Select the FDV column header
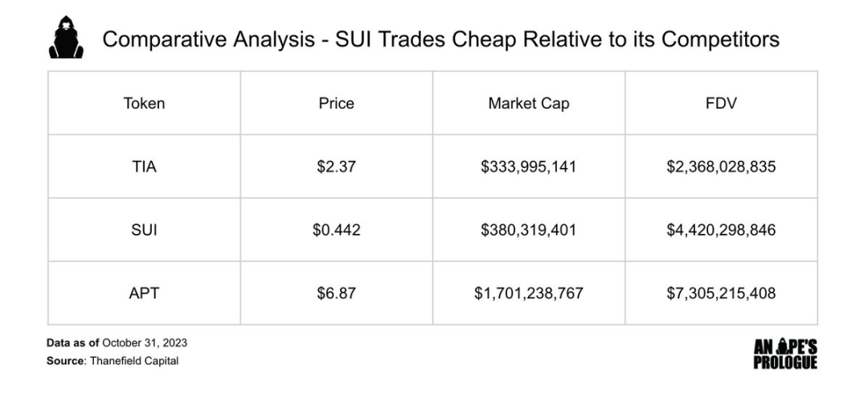The image size is (868, 394). [721, 103]
